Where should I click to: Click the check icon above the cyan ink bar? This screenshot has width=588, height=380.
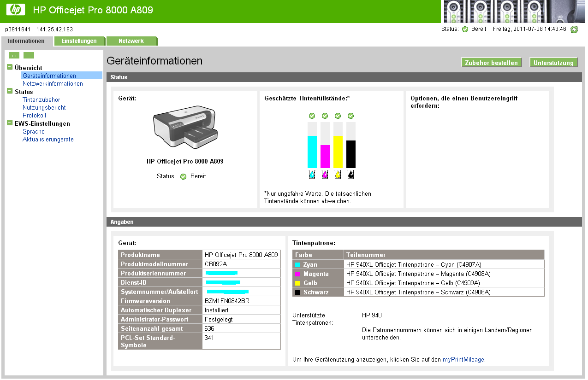(x=312, y=116)
